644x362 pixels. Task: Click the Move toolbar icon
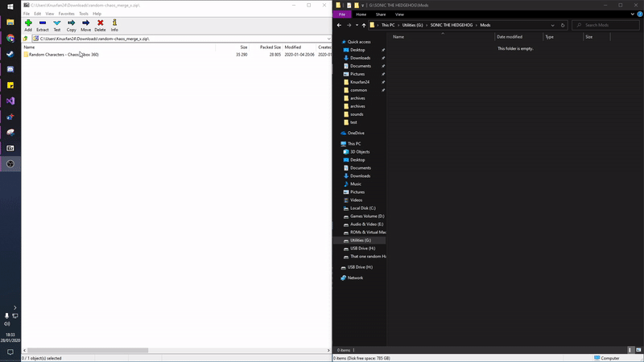pos(85,25)
